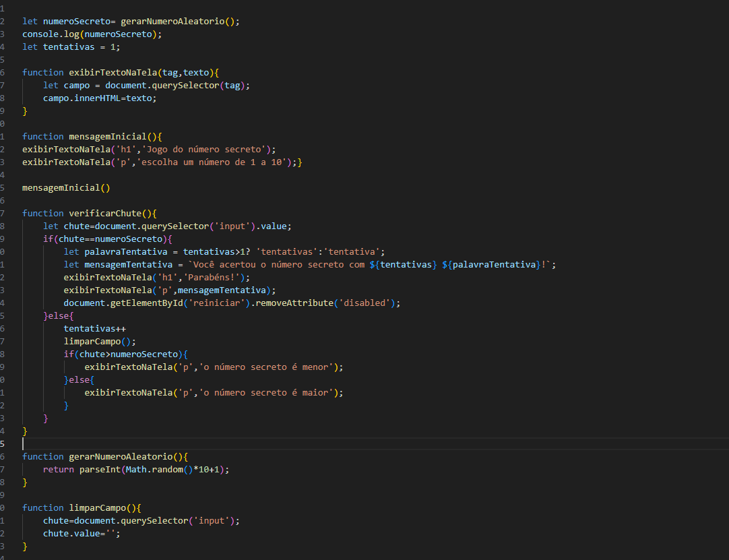729x560 pixels.
Task: Click the standalone mensagemInicial() call
Action: [66, 188]
